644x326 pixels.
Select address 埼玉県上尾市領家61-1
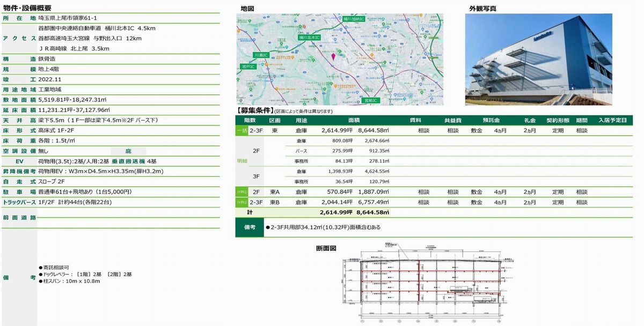click(x=68, y=18)
